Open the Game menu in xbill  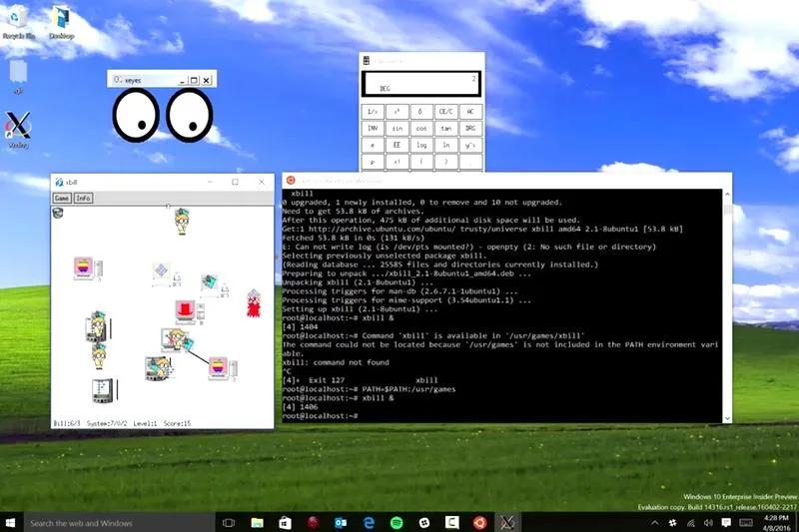62,198
